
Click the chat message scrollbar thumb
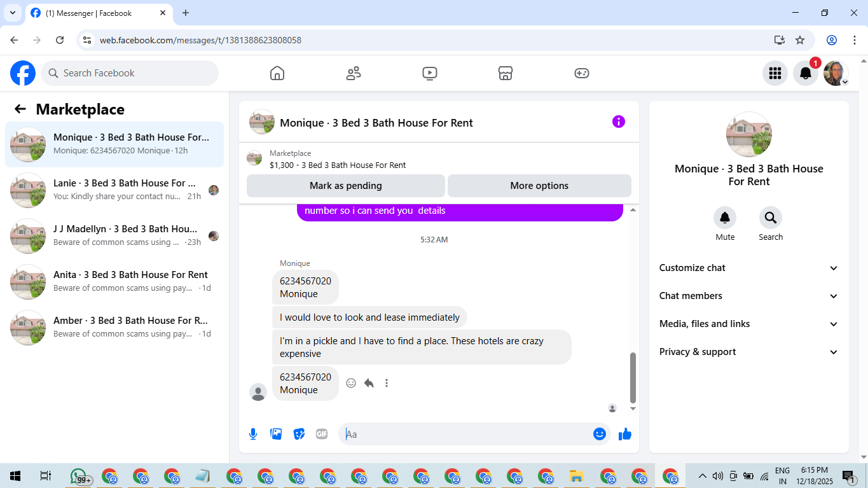(633, 377)
